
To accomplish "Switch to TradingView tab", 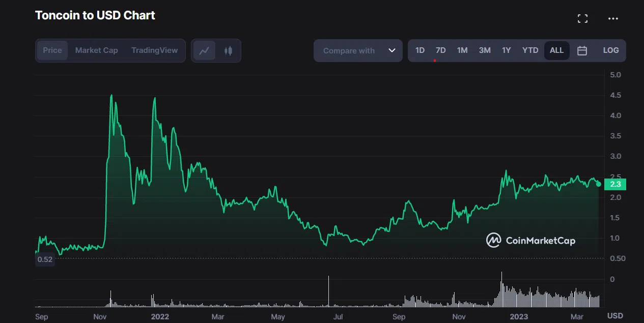I will (x=155, y=51).
